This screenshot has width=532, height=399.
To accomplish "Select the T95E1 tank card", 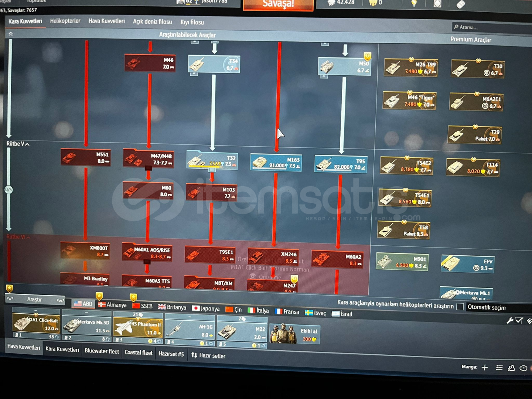I will click(x=210, y=255).
